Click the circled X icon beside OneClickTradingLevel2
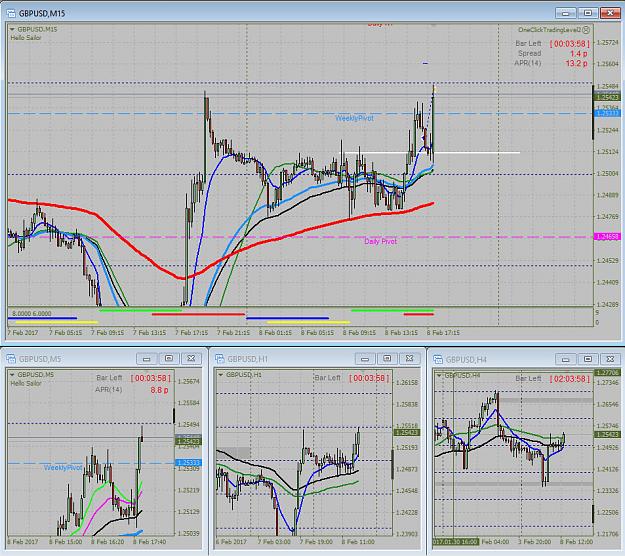This screenshot has height=556, width=625. (586, 30)
